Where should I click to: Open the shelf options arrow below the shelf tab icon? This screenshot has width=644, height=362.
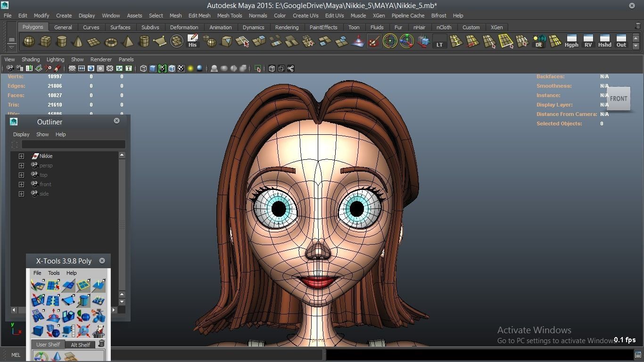click(x=12, y=47)
